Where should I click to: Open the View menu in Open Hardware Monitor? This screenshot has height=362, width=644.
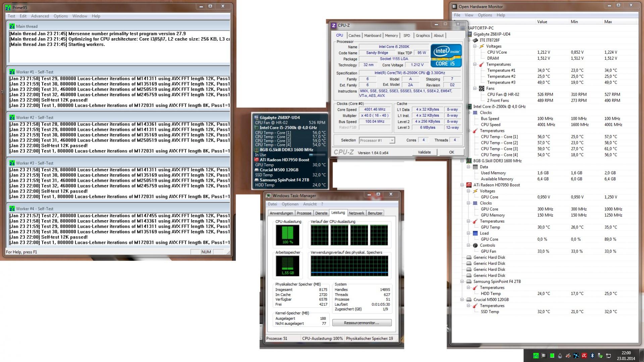click(469, 15)
